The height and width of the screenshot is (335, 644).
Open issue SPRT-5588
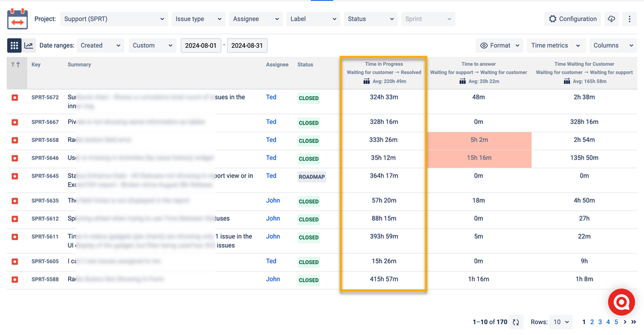click(x=45, y=279)
